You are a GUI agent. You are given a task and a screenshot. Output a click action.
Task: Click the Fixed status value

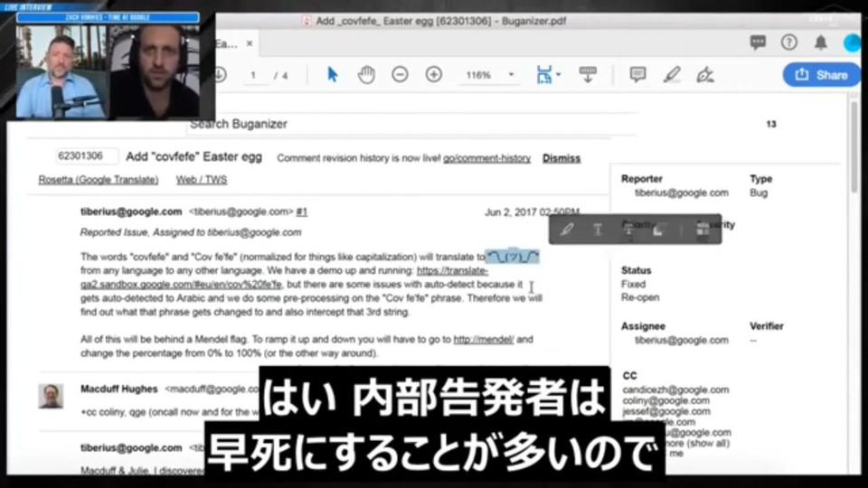pyautogui.click(x=633, y=284)
